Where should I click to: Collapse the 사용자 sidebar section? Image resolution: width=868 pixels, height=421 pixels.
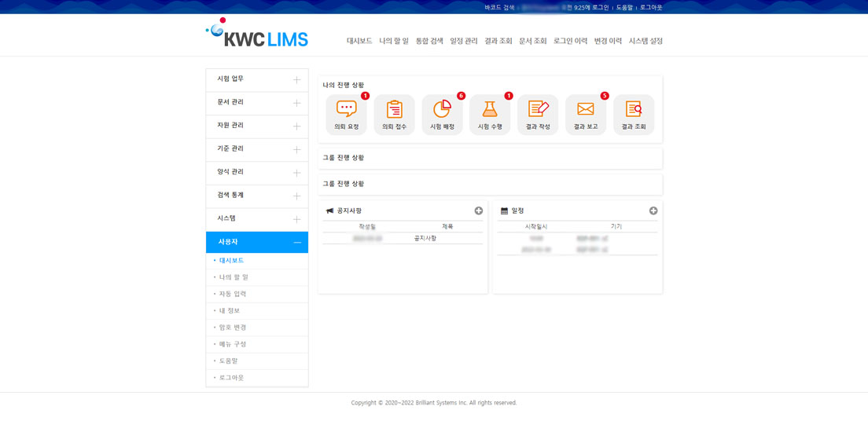point(296,243)
